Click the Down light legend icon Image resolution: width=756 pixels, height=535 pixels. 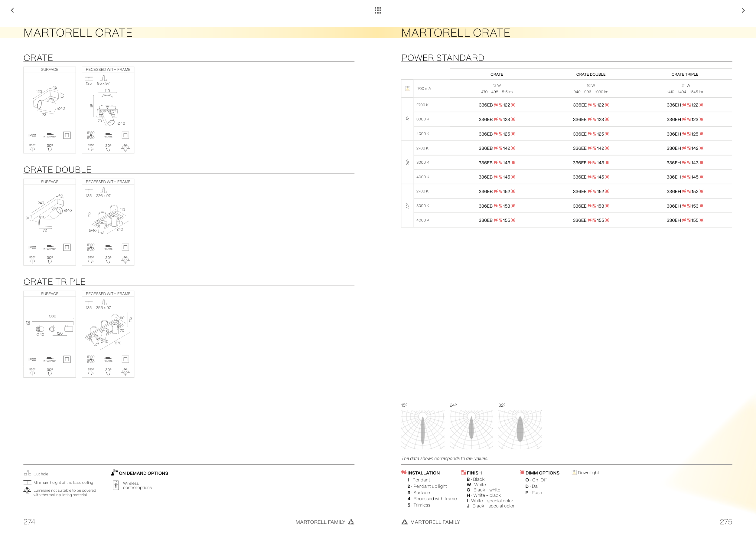coord(574,472)
